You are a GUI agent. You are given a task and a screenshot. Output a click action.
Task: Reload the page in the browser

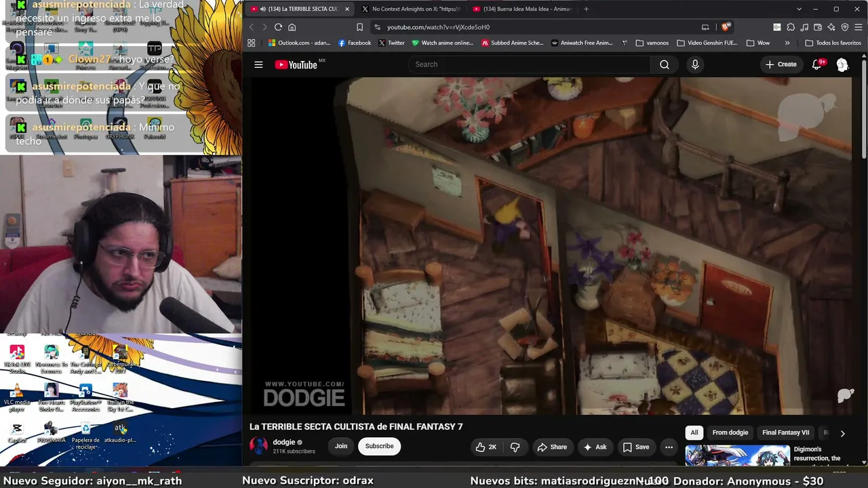pos(278,27)
